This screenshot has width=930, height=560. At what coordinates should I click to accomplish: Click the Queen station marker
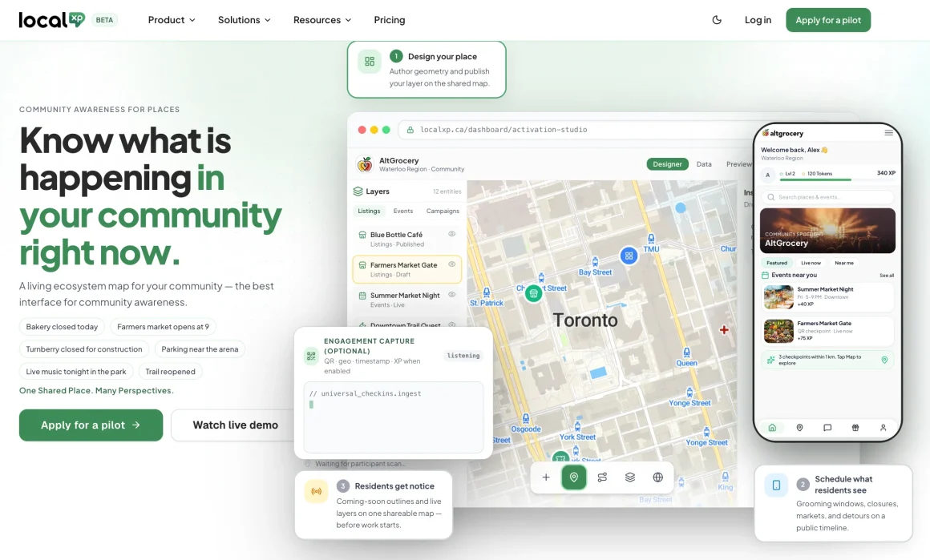686,353
